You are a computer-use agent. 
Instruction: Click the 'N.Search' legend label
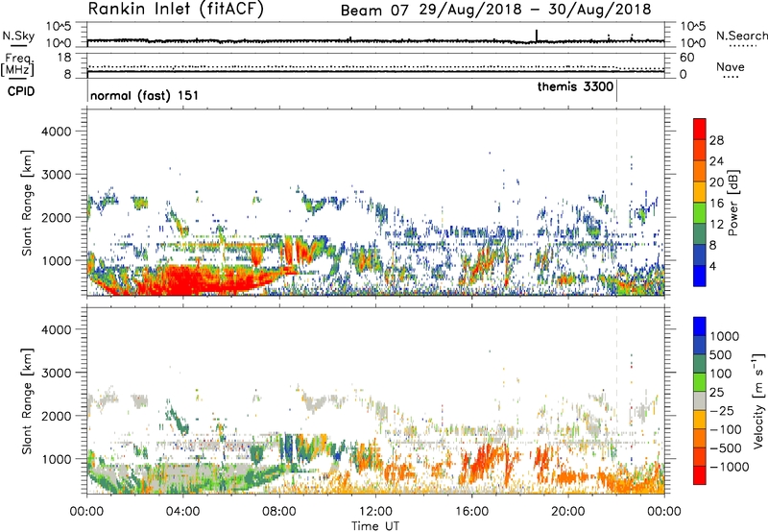point(741,36)
